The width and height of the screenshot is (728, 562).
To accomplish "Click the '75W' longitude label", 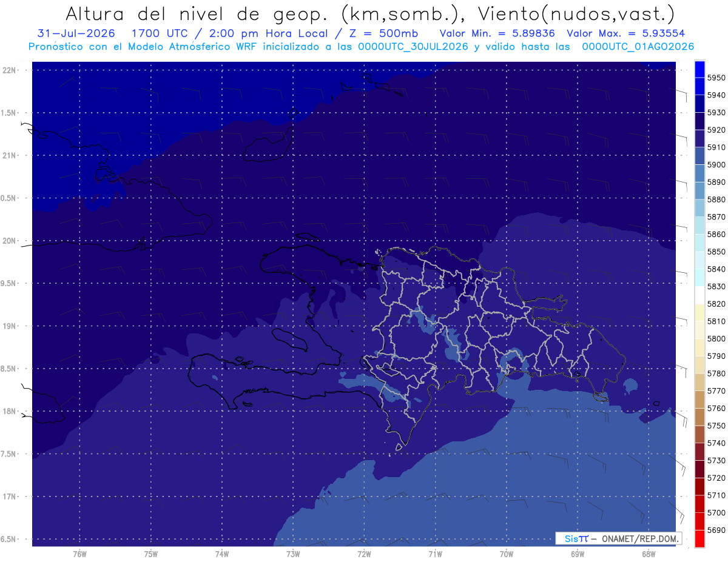I will pyautogui.click(x=151, y=554).
